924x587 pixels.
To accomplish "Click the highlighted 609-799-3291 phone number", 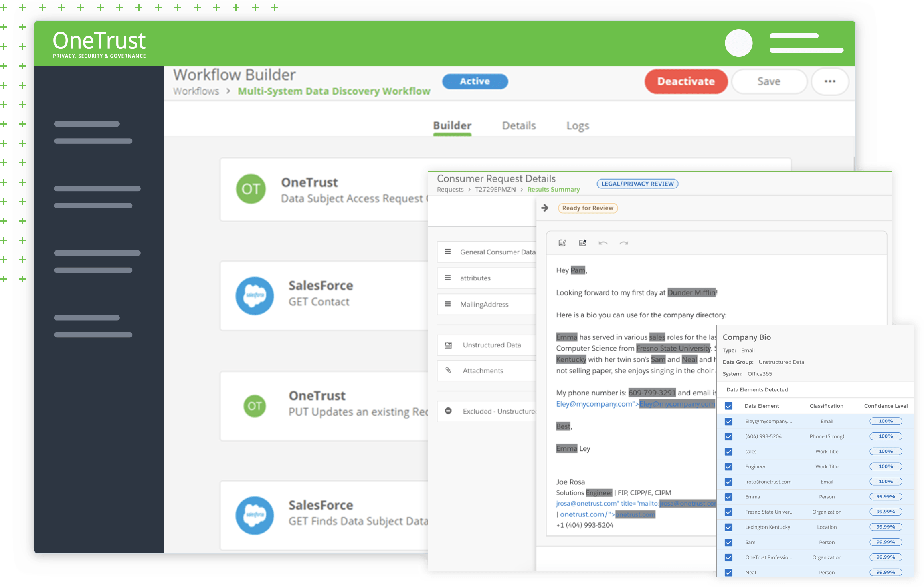I will tap(652, 393).
